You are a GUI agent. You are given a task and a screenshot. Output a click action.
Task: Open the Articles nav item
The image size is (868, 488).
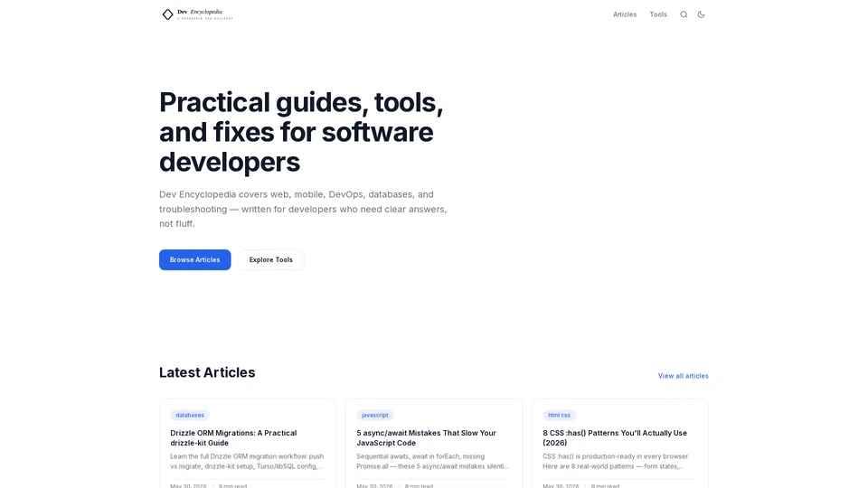[x=625, y=14]
